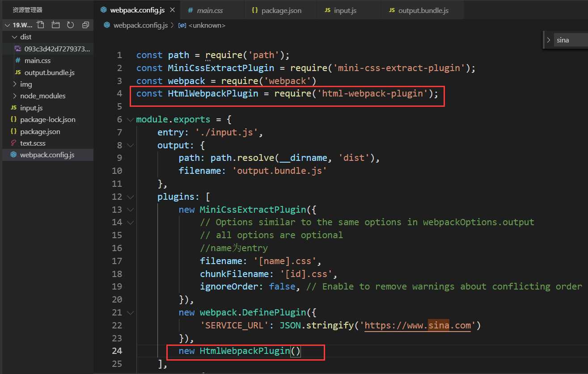Click the JS icon on output.bundle.js tab
This screenshot has width=588, height=374.
point(392,10)
